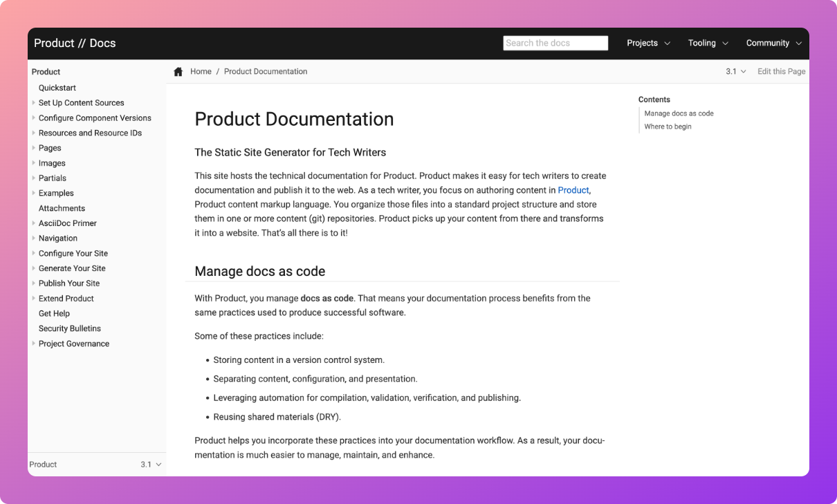Click the Product Documentation breadcrumb

[266, 71]
